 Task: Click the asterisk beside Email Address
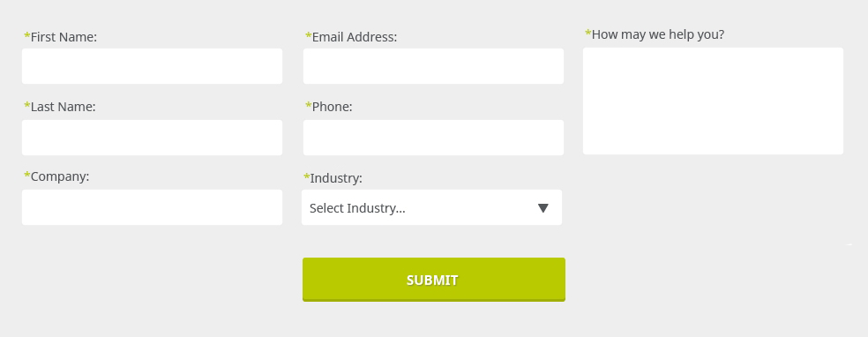[309, 35]
